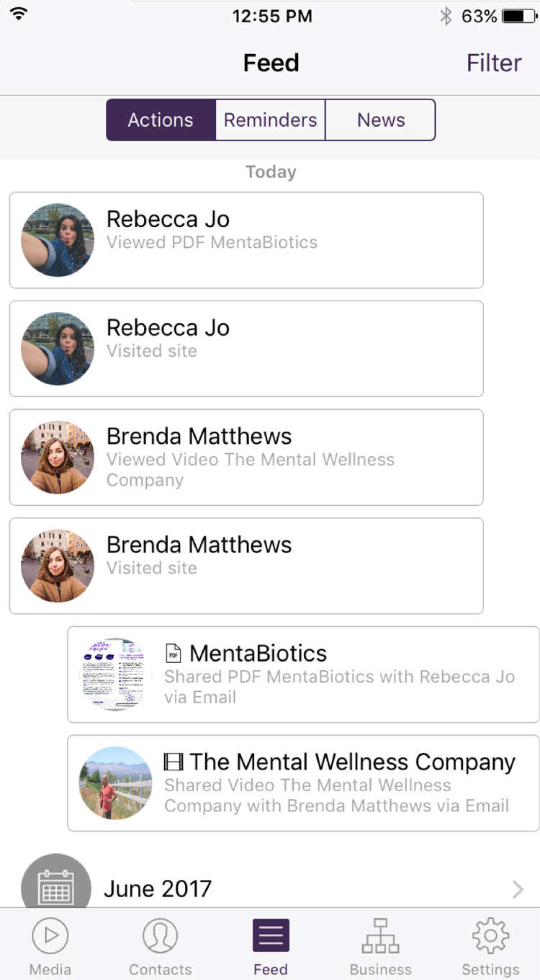Viewport: 540px width, 980px height.
Task: Expand June 2017 with the chevron arrow
Action: 518,890
